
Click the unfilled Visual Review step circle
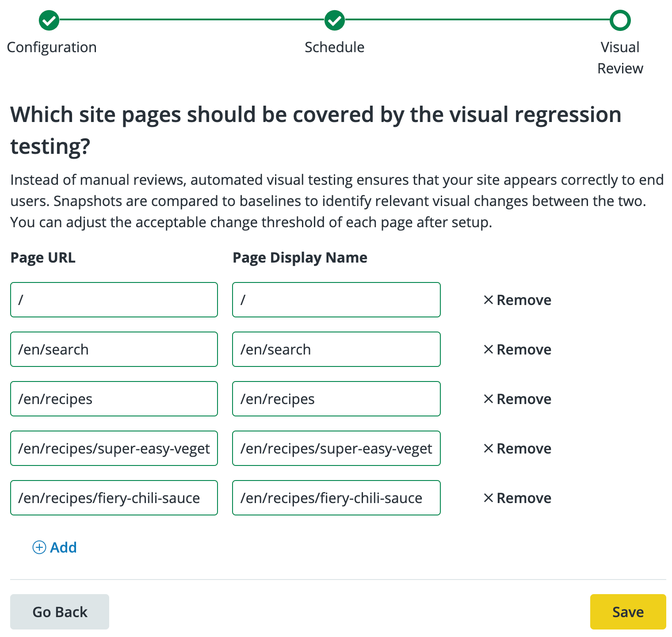(x=620, y=20)
